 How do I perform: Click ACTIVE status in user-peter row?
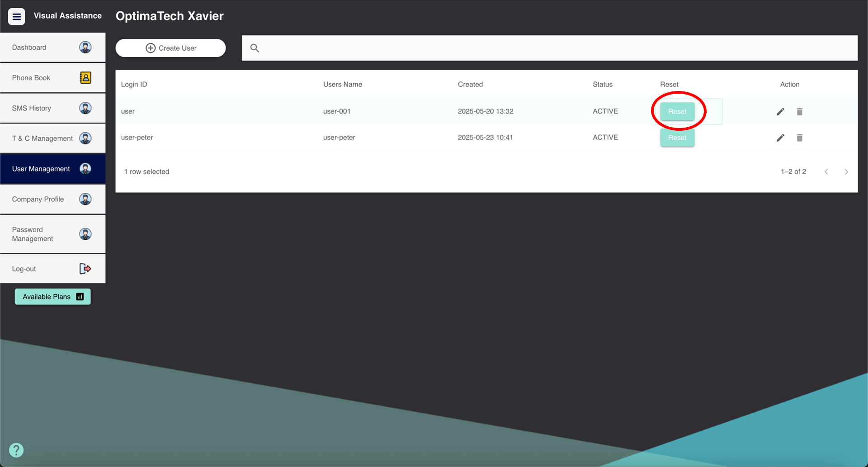605,138
